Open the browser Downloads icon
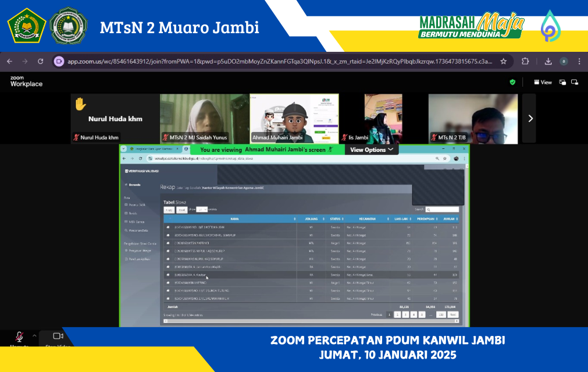Viewport: 588px width, 372px height. click(x=548, y=61)
